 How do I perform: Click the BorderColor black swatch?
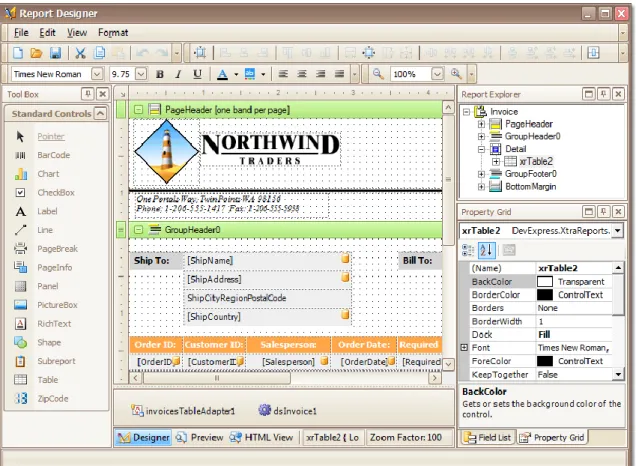tap(545, 295)
